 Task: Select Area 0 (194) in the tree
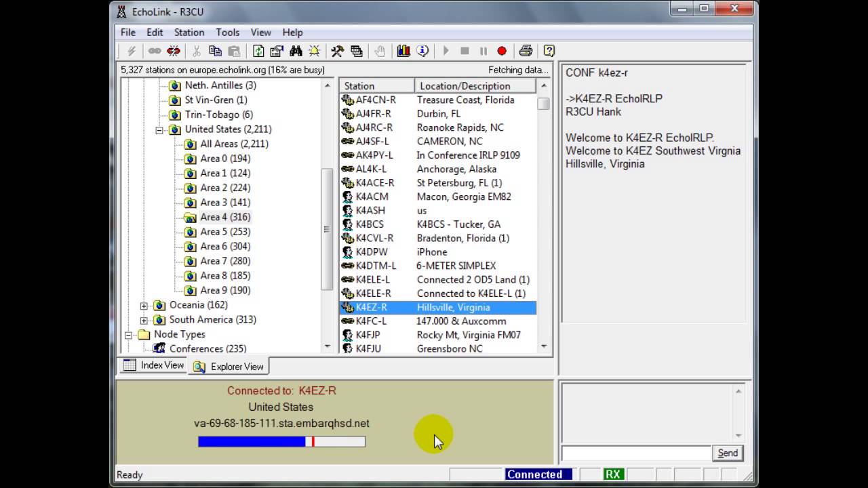pyautogui.click(x=225, y=159)
